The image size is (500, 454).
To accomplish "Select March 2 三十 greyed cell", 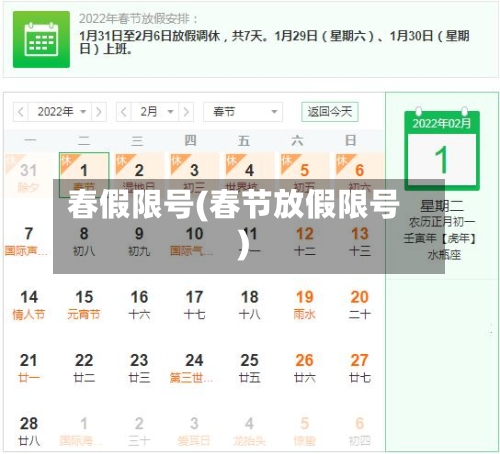I will coord(139,431).
